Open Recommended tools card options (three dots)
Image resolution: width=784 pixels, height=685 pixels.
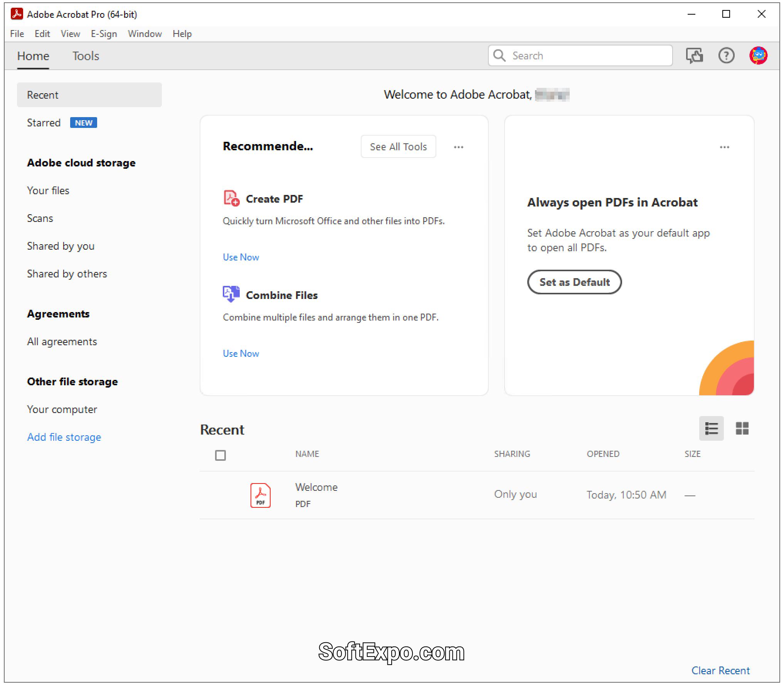click(458, 147)
